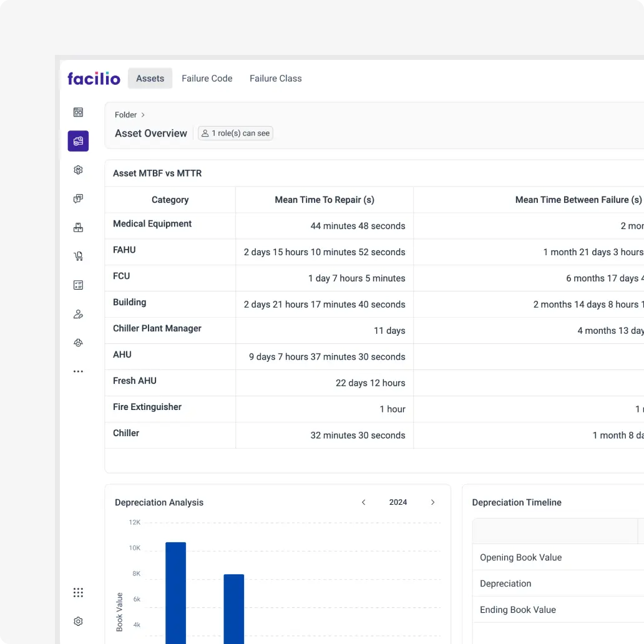Open the automation settings icon in sidebar
This screenshot has height=644, width=644.
tap(78, 170)
